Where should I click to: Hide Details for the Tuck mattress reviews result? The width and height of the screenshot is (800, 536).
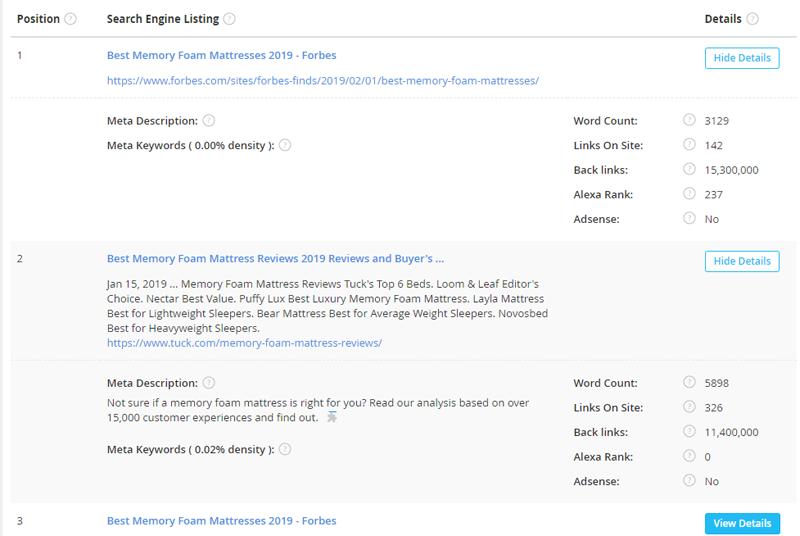(x=741, y=261)
